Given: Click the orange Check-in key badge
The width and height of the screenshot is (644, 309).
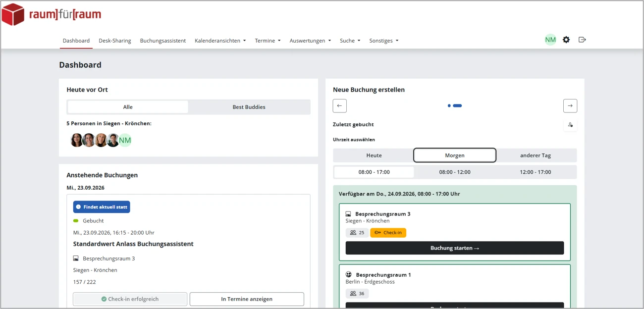Looking at the screenshot, I should tap(388, 233).
